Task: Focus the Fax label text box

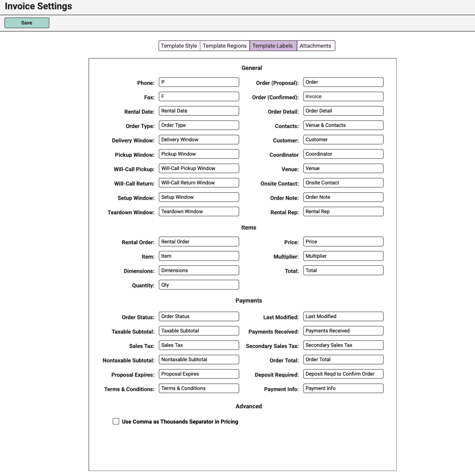Action: click(x=199, y=97)
